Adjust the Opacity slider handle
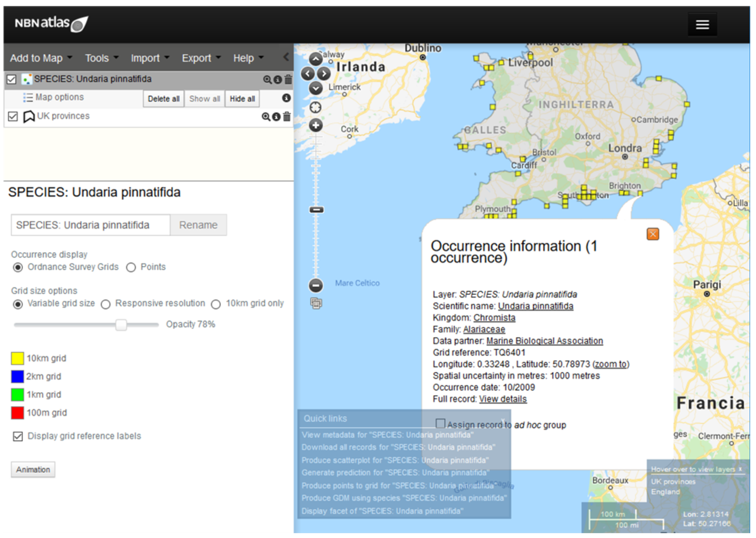Image resolution: width=756 pixels, height=538 pixels. [121, 325]
